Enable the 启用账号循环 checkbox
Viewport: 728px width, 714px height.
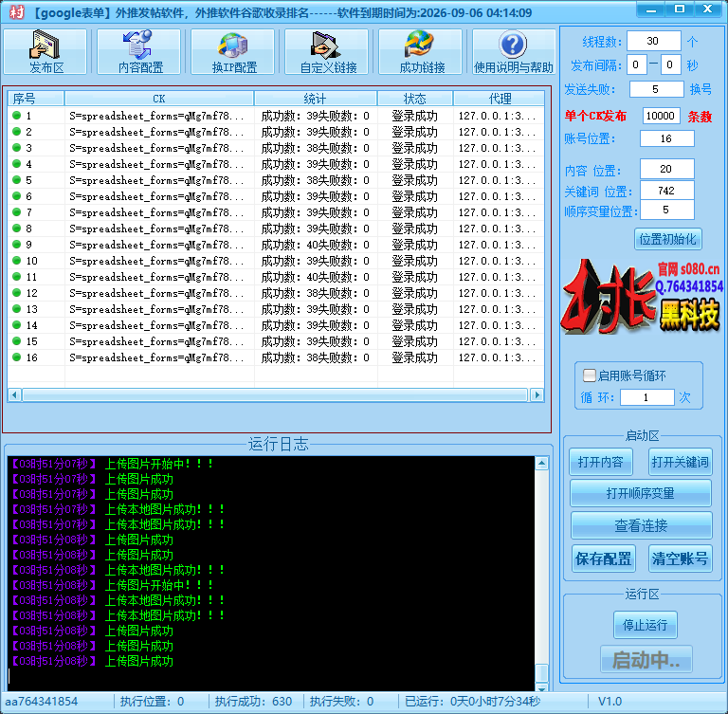(590, 375)
